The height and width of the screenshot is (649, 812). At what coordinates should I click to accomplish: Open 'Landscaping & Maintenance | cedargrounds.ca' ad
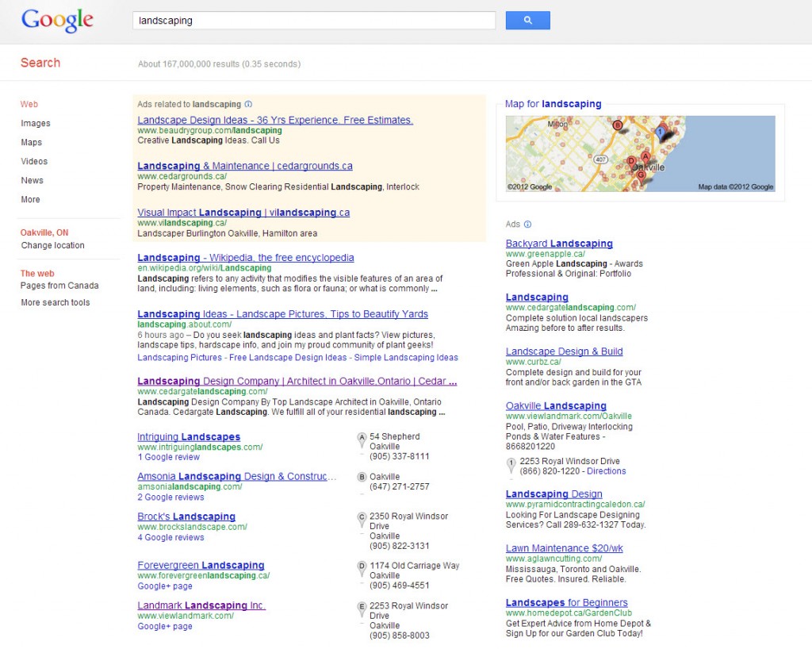(245, 167)
